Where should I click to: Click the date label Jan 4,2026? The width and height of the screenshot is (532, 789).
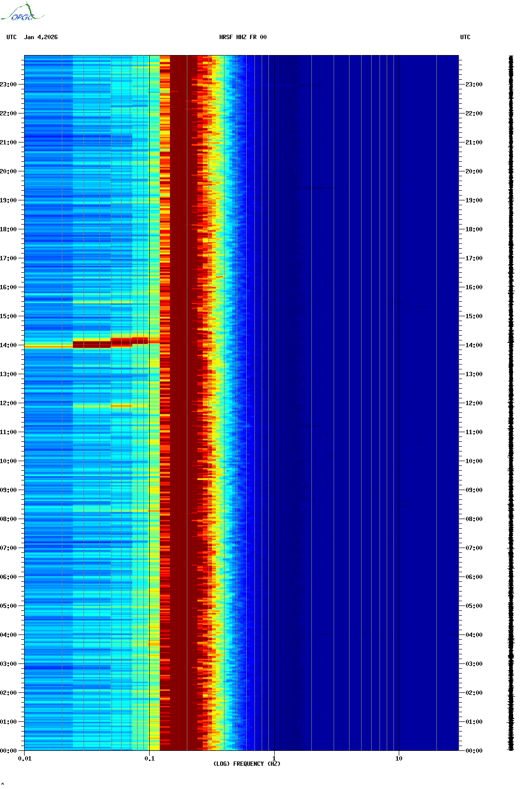point(41,37)
